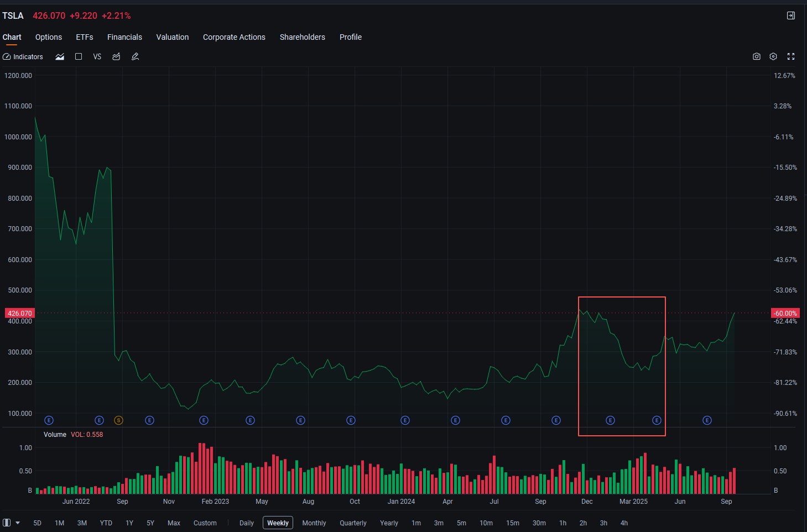Expand the layout dropdown arrow at bottom left
The width and height of the screenshot is (807, 532).
pyautogui.click(x=18, y=523)
